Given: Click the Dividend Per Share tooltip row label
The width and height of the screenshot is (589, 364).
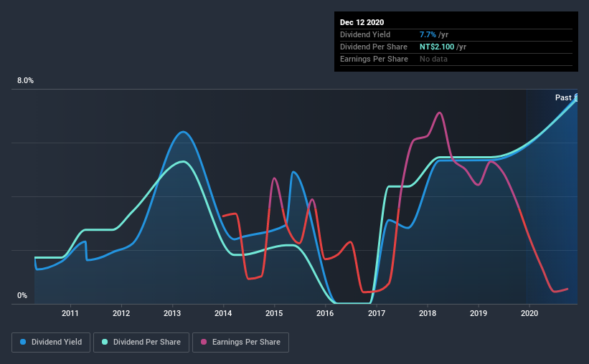Looking at the screenshot, I should click(x=373, y=47).
